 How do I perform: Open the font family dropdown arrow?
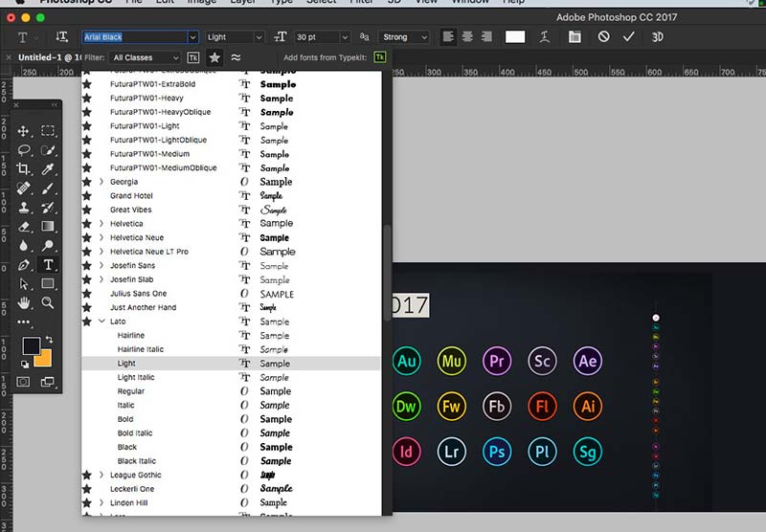click(193, 37)
